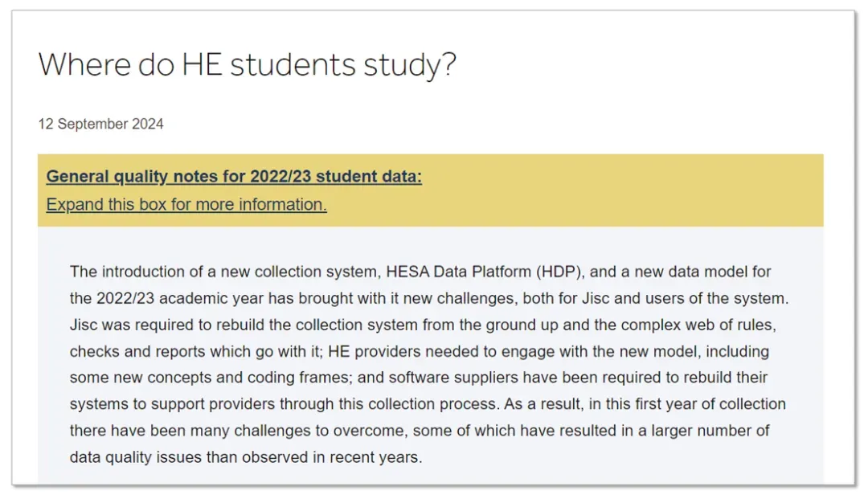Collapse the yellow quality notes banner area
The height and width of the screenshot is (499, 868).
[430, 190]
